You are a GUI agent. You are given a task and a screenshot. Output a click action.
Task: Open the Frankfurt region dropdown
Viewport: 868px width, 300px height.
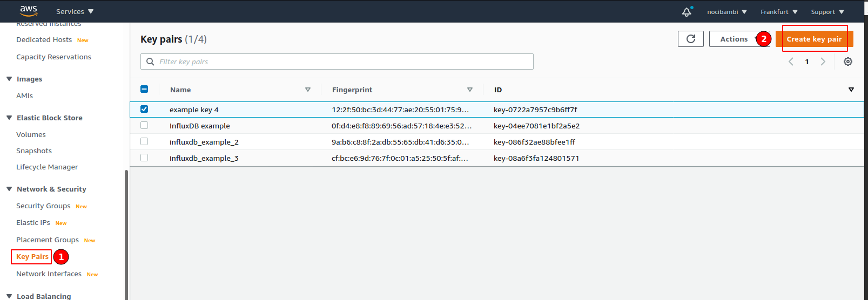click(778, 12)
